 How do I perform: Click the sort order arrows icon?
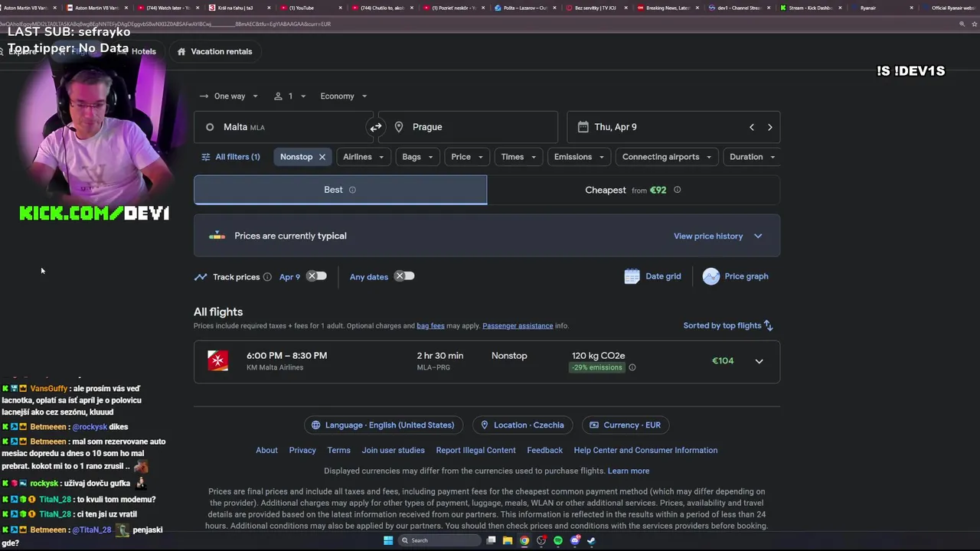pos(768,326)
